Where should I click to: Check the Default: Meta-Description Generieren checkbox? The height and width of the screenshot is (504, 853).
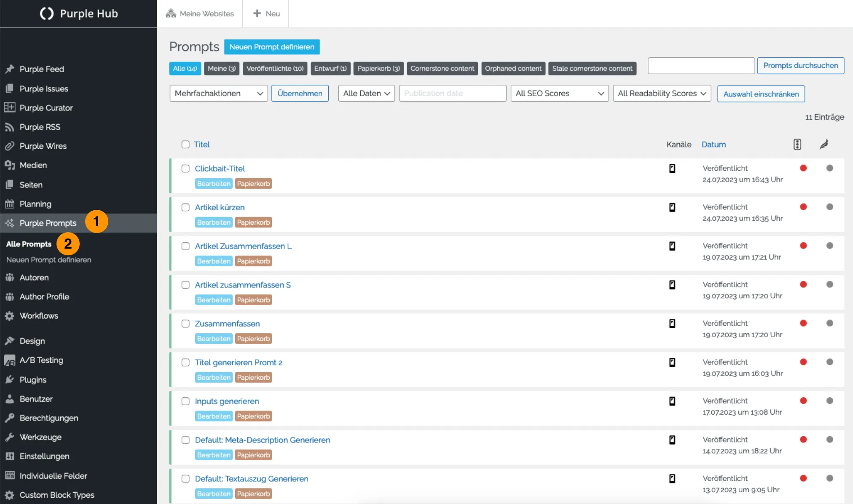(185, 440)
